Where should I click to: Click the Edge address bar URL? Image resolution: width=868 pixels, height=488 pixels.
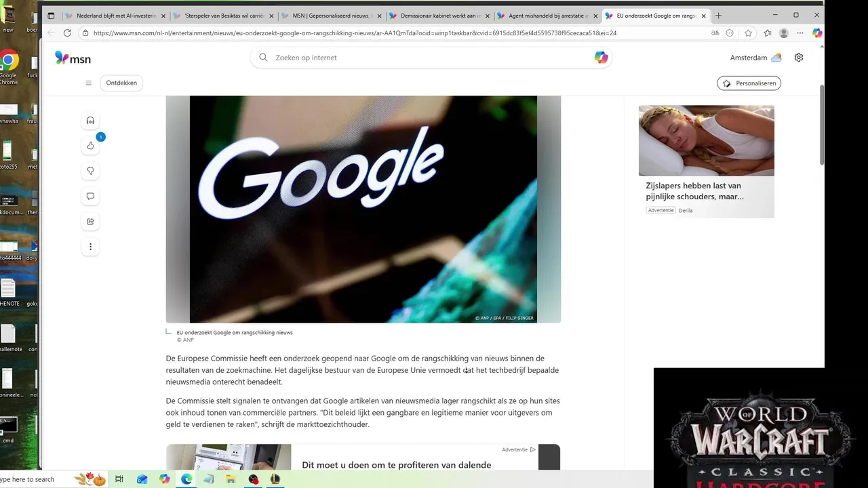355,33
